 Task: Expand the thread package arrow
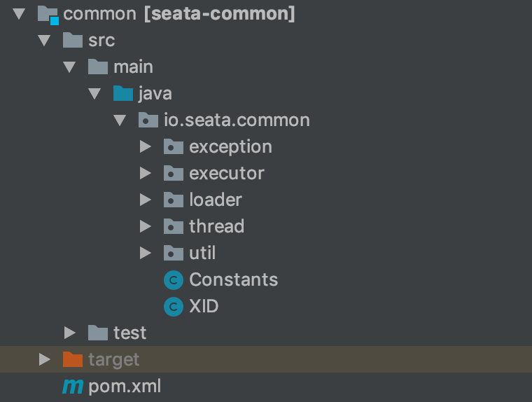146,227
